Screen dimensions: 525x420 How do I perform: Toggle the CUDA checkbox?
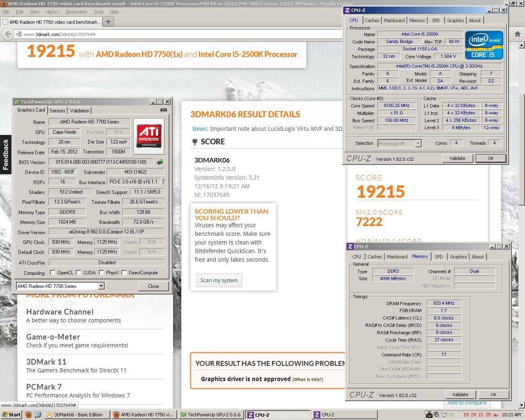click(x=78, y=272)
